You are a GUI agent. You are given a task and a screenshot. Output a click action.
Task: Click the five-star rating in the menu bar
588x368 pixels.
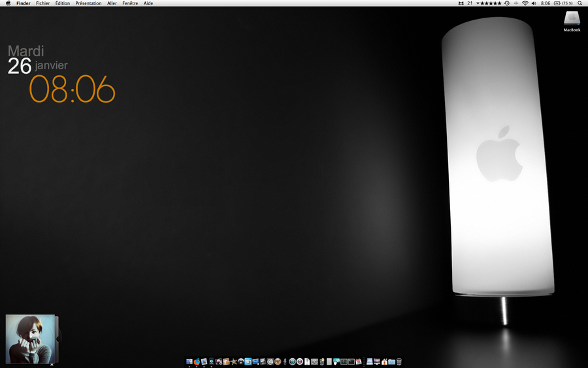pyautogui.click(x=491, y=3)
